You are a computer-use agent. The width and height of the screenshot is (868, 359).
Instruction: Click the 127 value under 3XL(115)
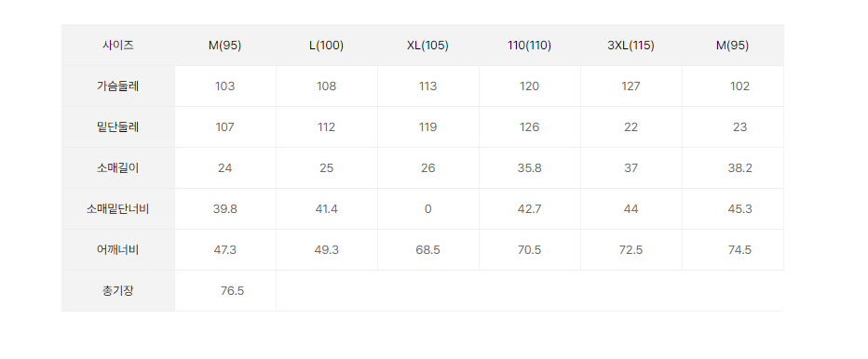(x=631, y=86)
